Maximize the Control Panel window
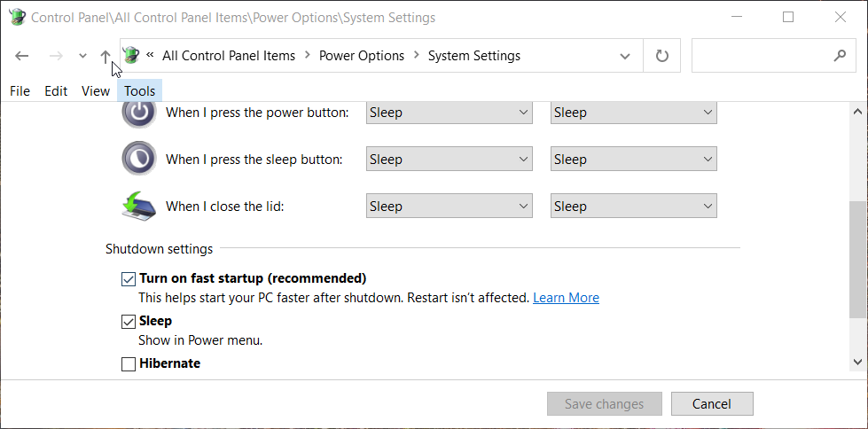868x429 pixels. [788, 17]
